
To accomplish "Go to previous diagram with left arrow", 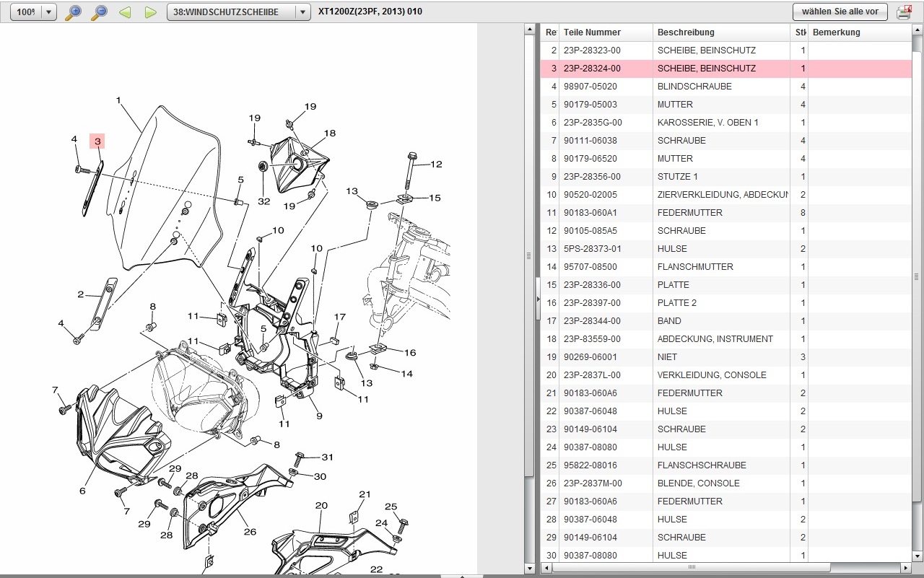I will point(125,12).
